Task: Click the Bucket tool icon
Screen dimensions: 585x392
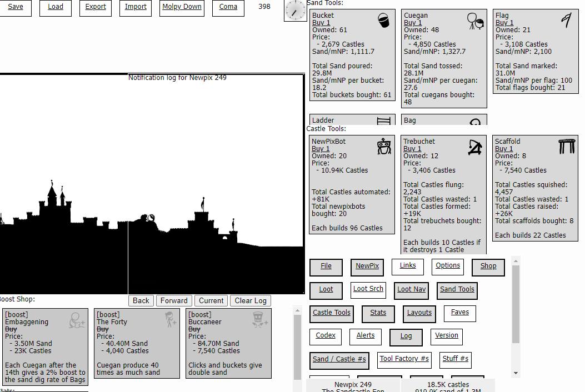Action: pyautogui.click(x=383, y=20)
